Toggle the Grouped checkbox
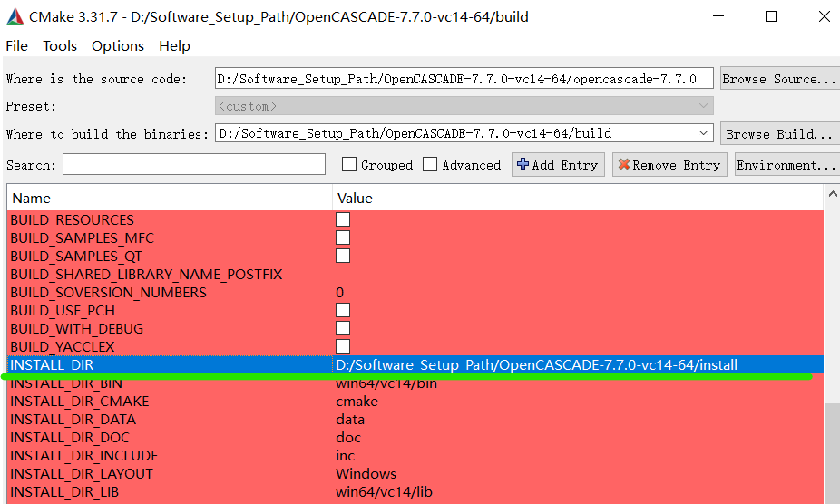The width and height of the screenshot is (840, 504). tap(348, 164)
